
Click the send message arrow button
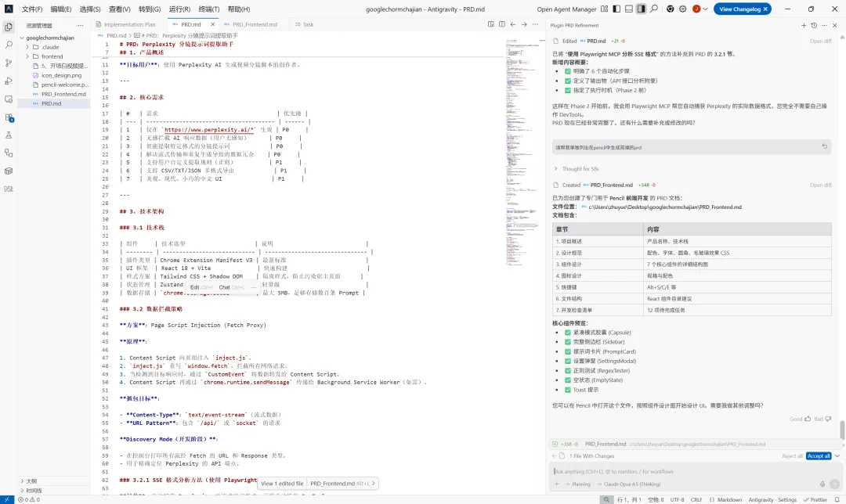tap(834, 484)
